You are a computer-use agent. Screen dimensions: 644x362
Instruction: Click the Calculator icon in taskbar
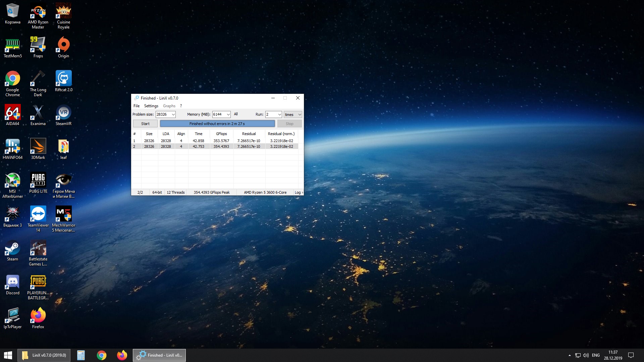[x=81, y=355]
